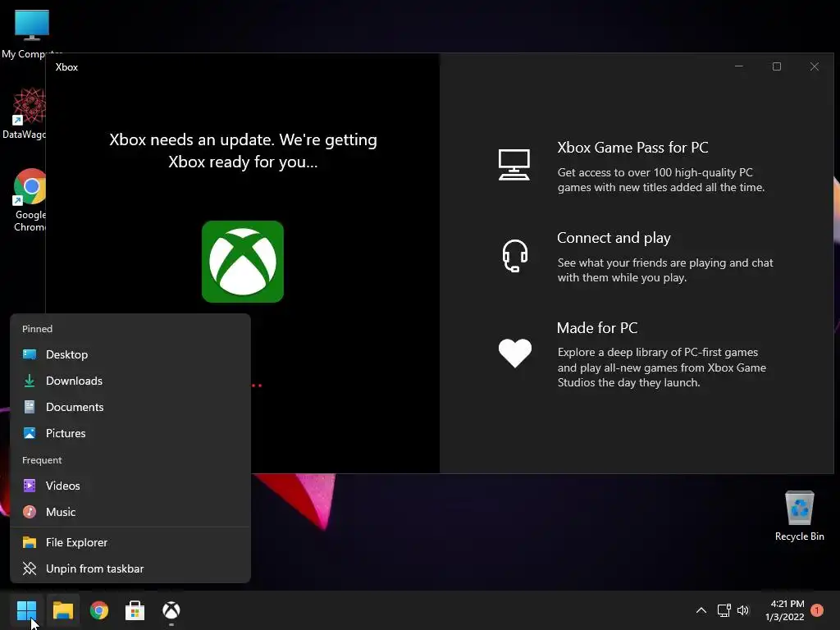
Task: Select the Google Chrome desktop shortcut
Action: click(x=30, y=200)
